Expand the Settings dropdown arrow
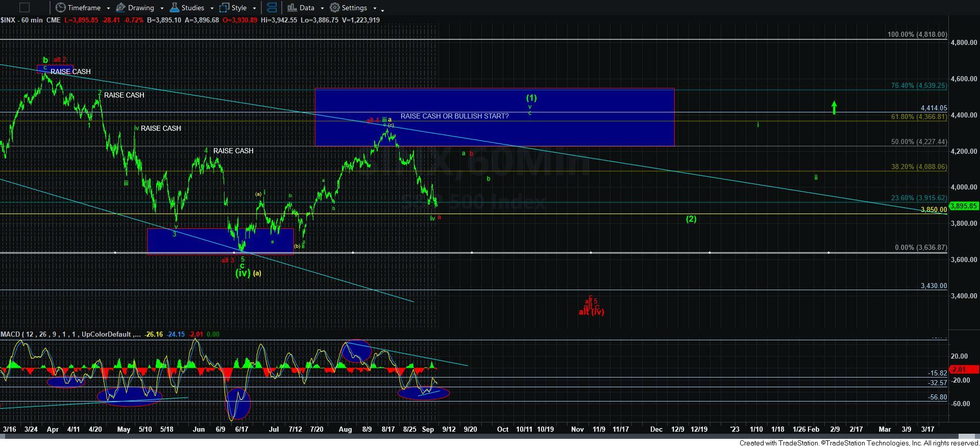 tap(375, 8)
